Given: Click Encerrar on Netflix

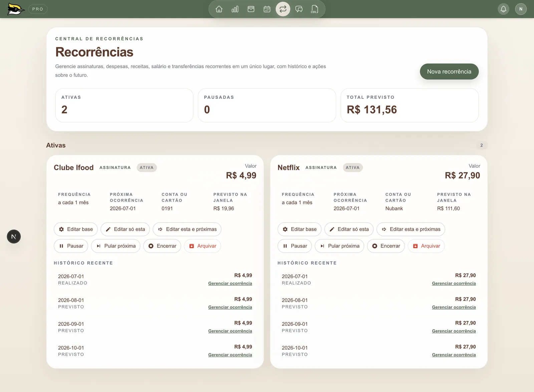Looking at the screenshot, I should [x=386, y=246].
